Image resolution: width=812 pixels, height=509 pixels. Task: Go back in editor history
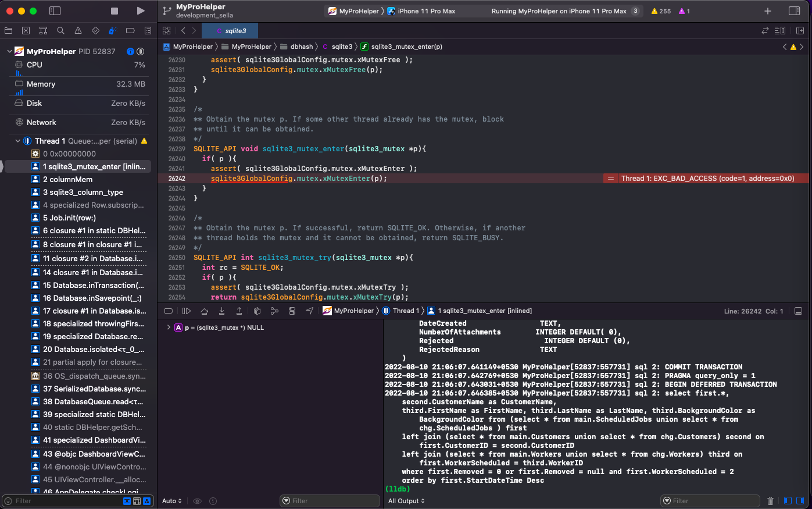(183, 31)
